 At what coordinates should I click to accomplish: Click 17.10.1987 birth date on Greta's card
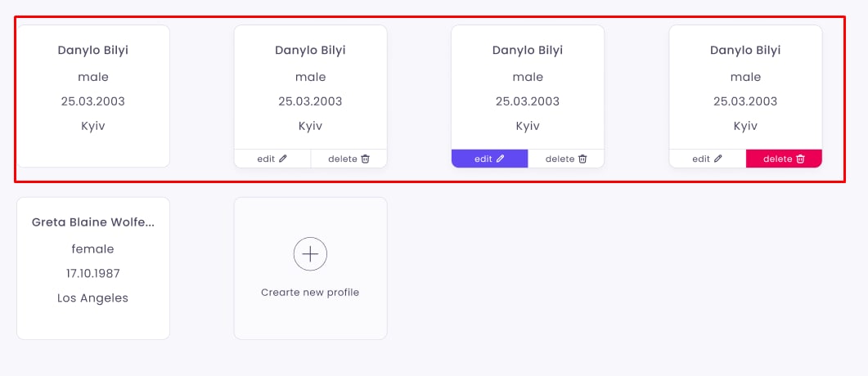tap(93, 274)
